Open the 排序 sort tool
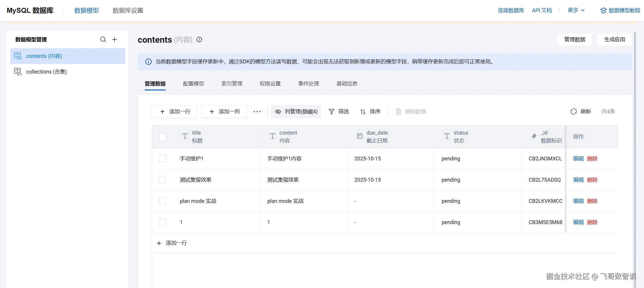 (370, 112)
